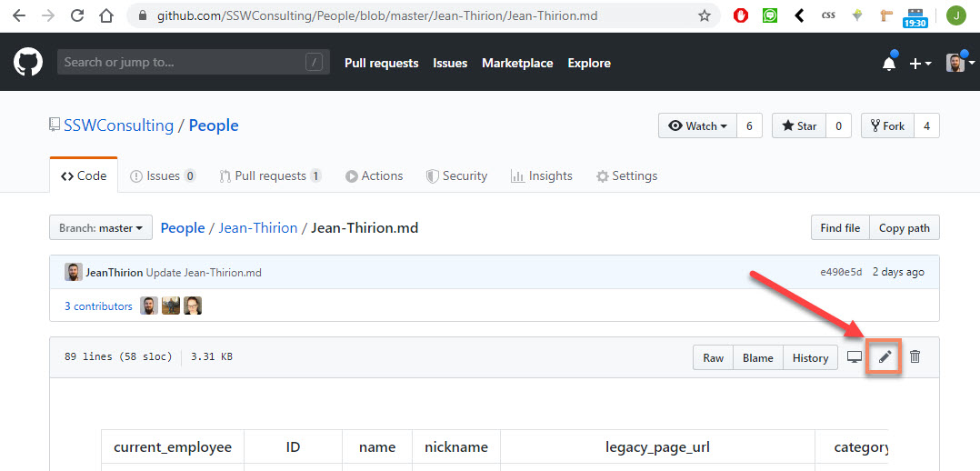Click the current_employee column header
Image resolution: width=980 pixels, height=471 pixels.
coord(173,447)
